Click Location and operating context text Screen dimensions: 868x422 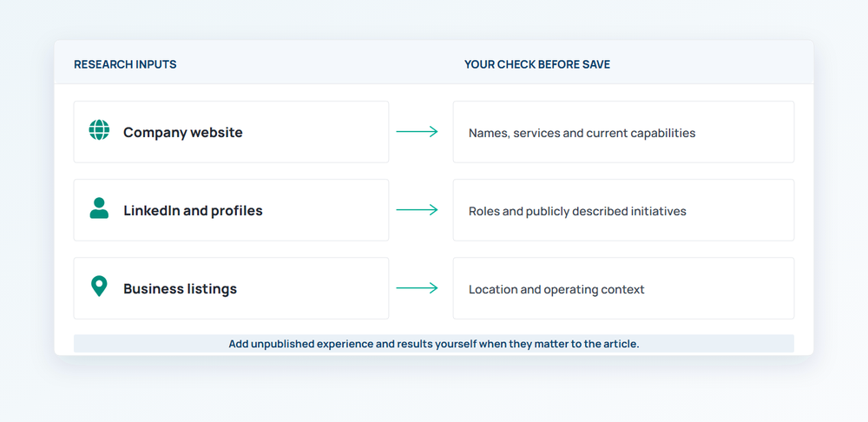556,289
